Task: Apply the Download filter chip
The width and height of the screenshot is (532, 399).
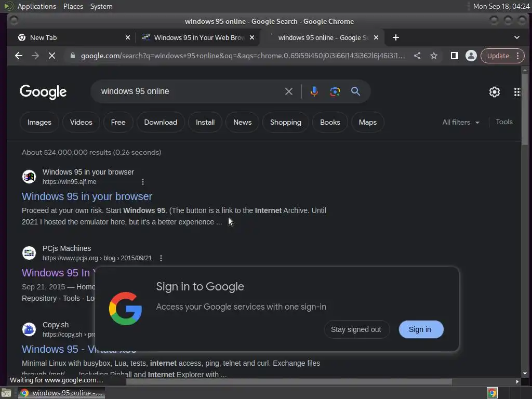Action: tap(161, 122)
